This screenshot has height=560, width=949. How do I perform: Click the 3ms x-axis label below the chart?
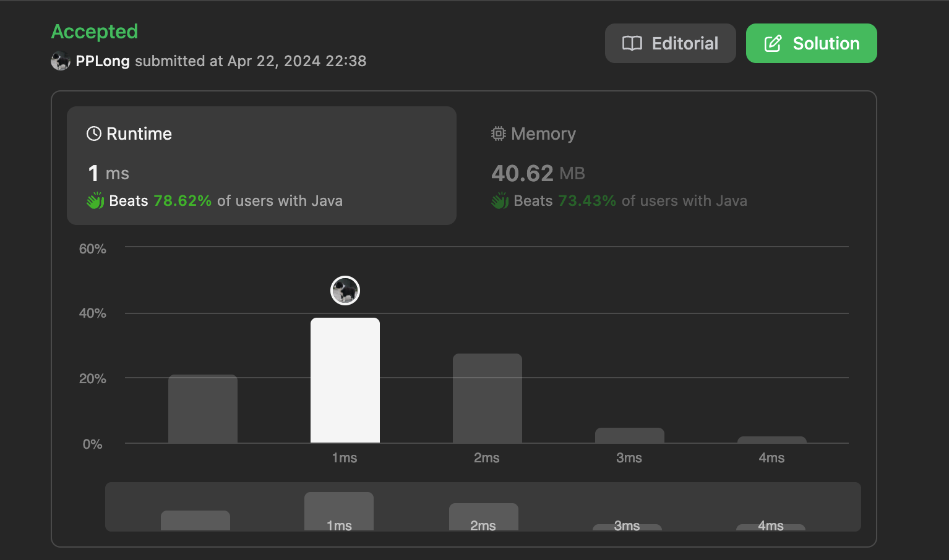[629, 458]
